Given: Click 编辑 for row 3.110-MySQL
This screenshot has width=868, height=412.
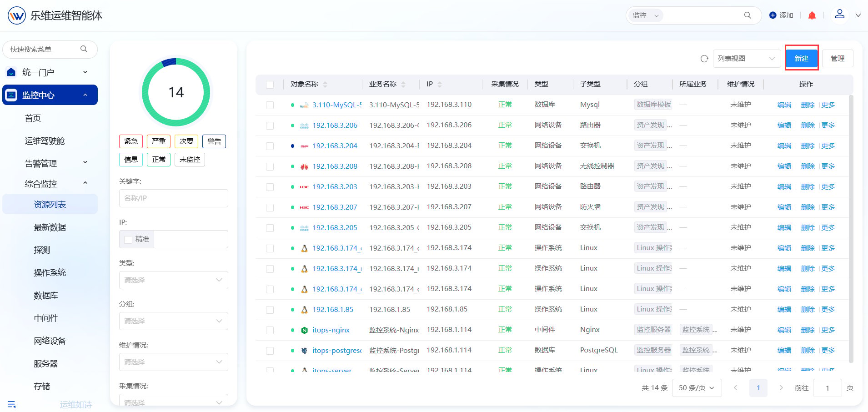Looking at the screenshot, I should coord(784,105).
